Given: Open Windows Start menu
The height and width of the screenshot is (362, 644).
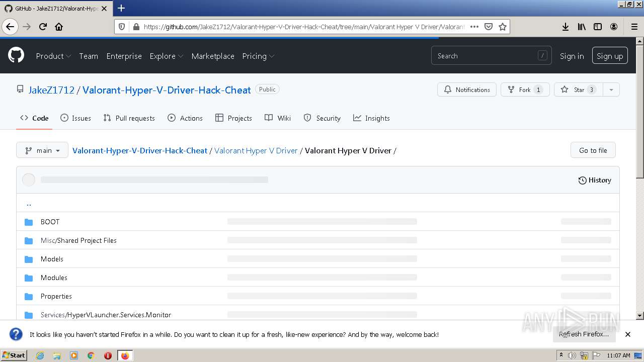Looking at the screenshot, I should (x=14, y=355).
